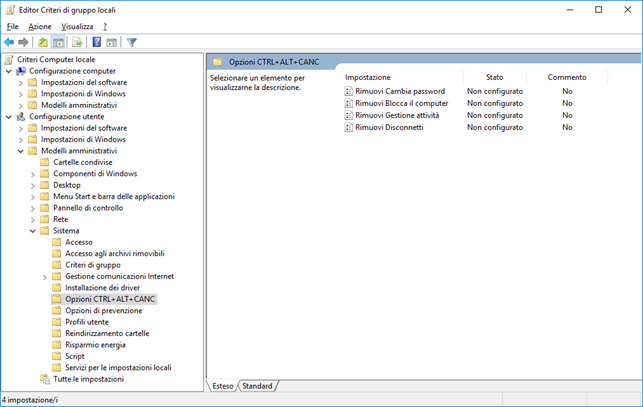Click the blue Back arrow toolbar icon
The image size is (643, 407).
click(9, 42)
